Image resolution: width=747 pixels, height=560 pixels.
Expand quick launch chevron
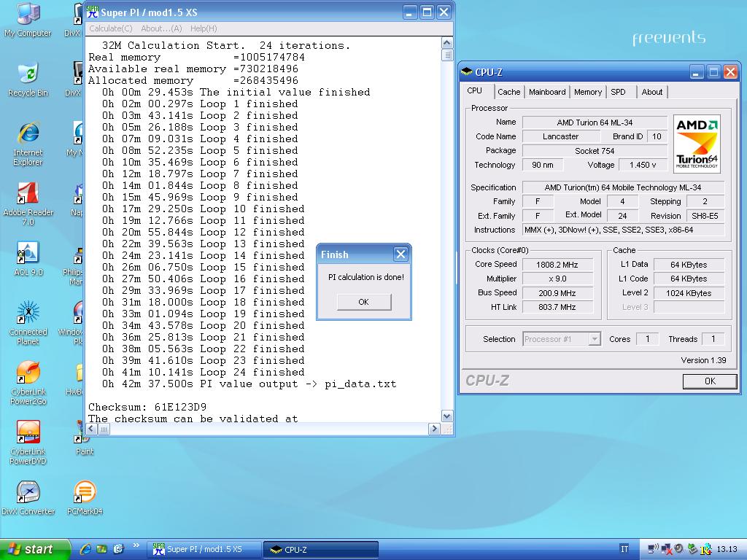click(136, 545)
